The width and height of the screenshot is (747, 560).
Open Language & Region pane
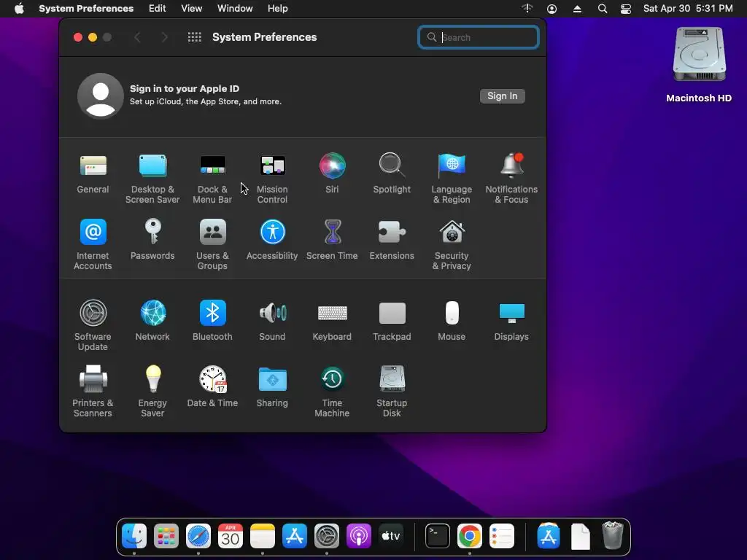pyautogui.click(x=452, y=179)
